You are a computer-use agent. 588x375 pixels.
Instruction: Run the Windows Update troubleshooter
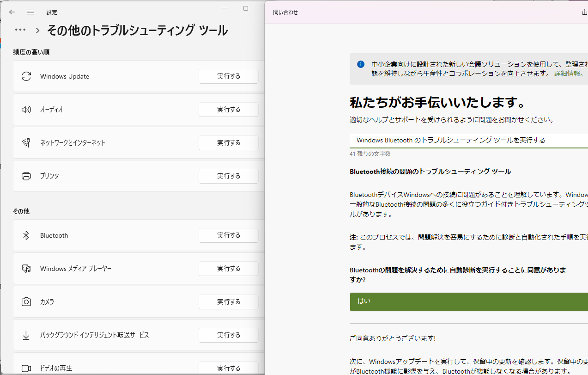point(228,76)
